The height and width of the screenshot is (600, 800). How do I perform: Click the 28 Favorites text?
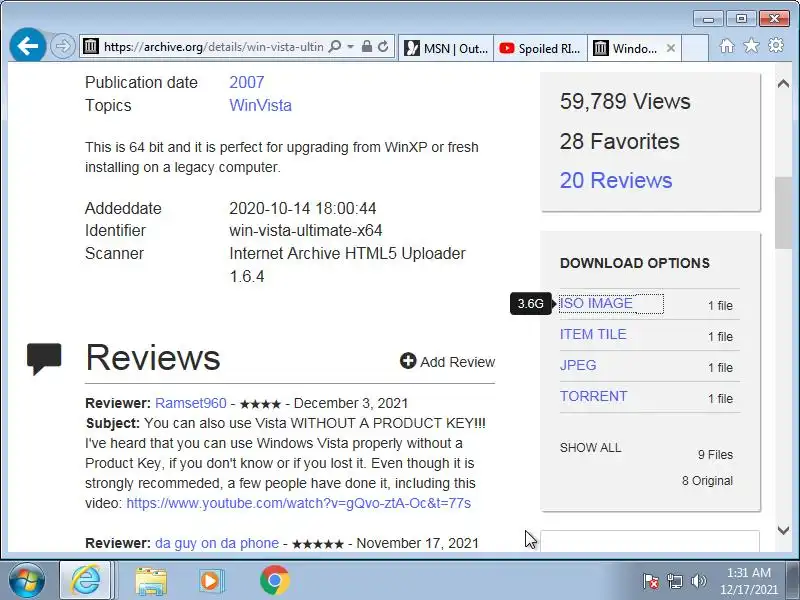(619, 141)
